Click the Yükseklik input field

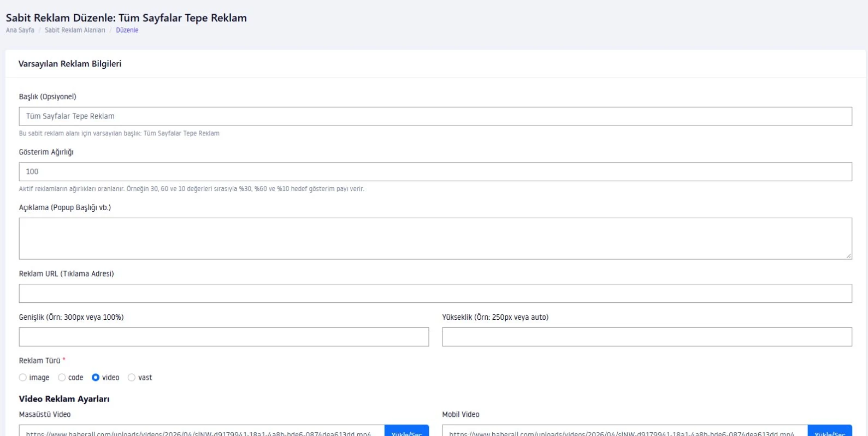(647, 337)
